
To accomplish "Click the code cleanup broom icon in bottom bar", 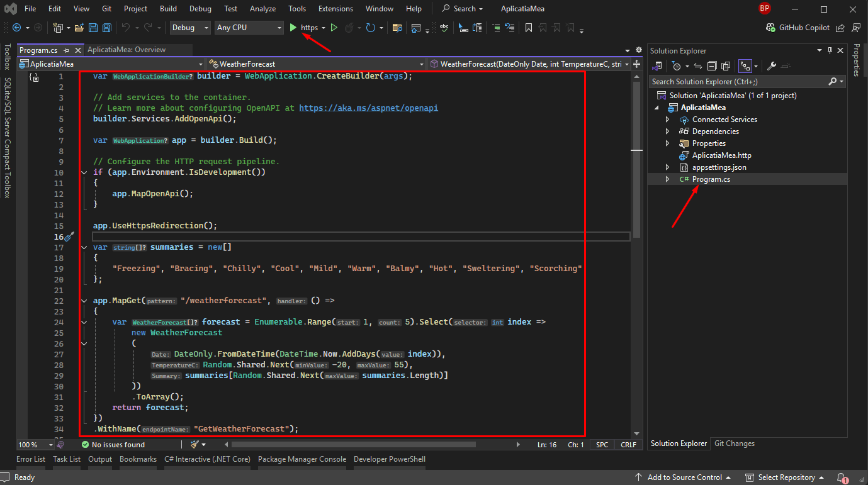I will click(x=194, y=445).
